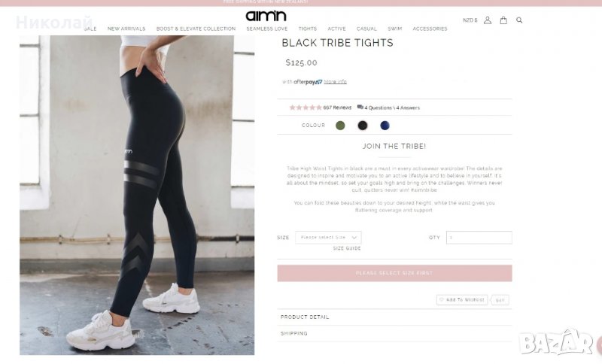This screenshot has height=364, width=602.
Task: Click the quantity input field
Action: pyautogui.click(x=479, y=238)
